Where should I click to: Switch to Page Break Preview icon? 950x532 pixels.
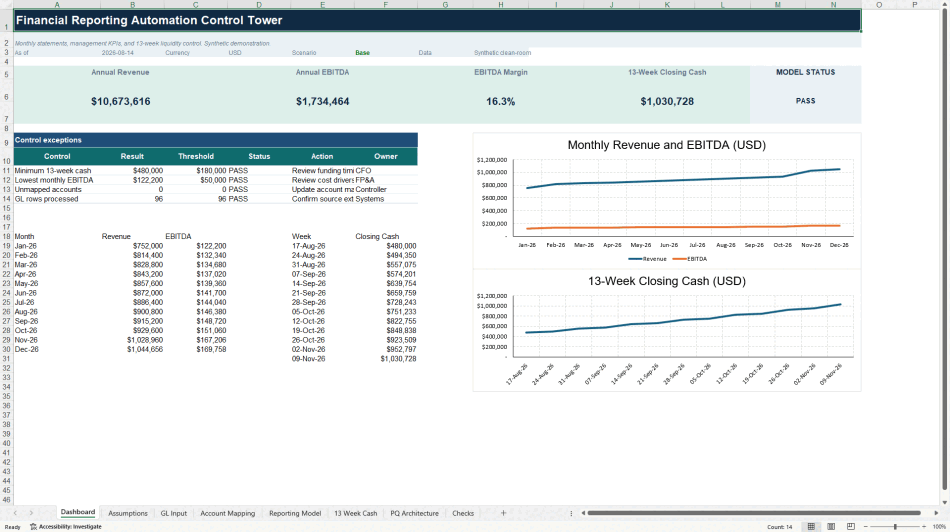[851, 527]
